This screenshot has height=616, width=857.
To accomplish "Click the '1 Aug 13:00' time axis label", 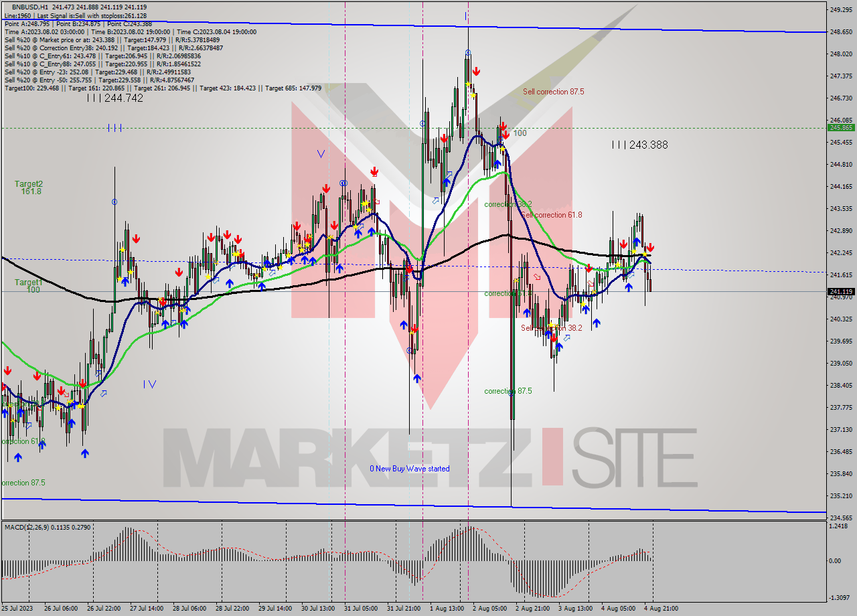I will (447, 609).
